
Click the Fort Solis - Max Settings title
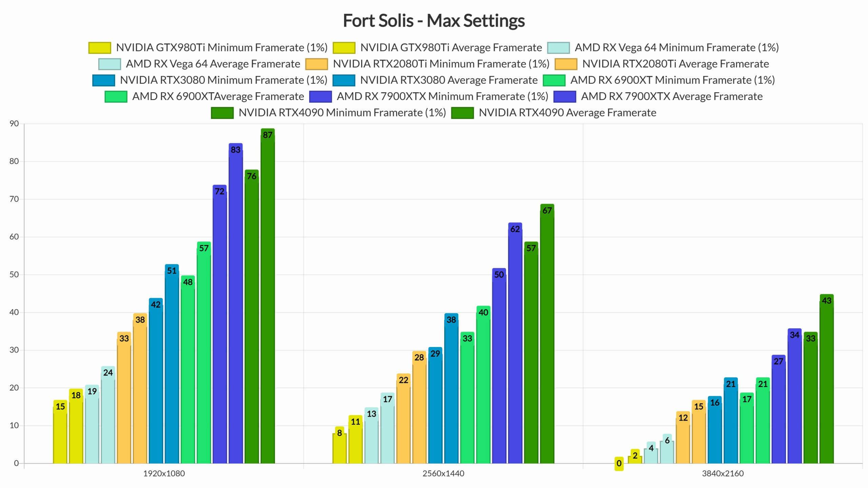pyautogui.click(x=434, y=21)
